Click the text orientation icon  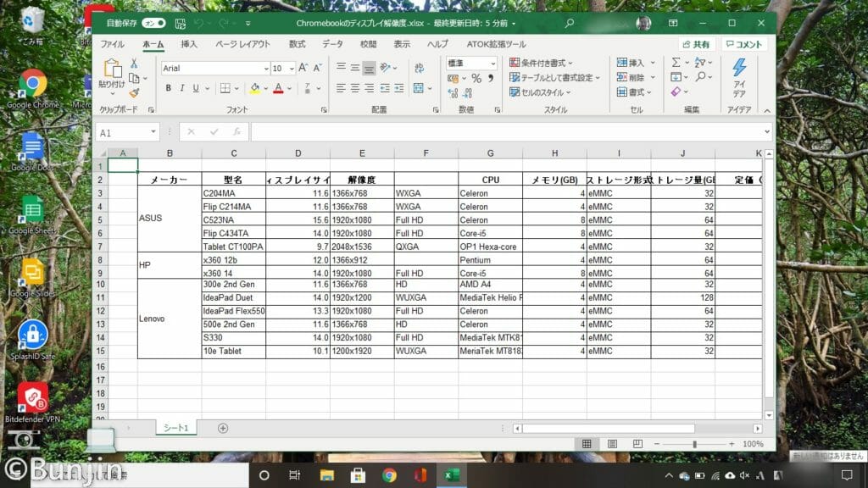point(386,68)
